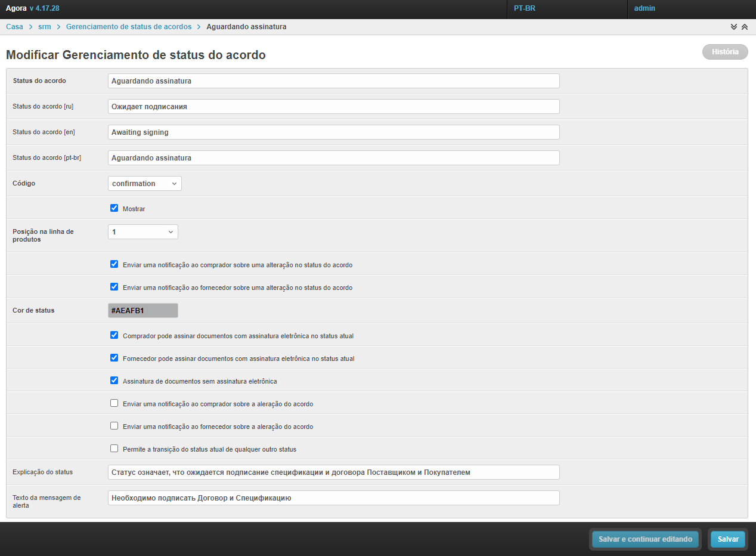Open the História button
The height and width of the screenshot is (556, 756).
tap(725, 52)
